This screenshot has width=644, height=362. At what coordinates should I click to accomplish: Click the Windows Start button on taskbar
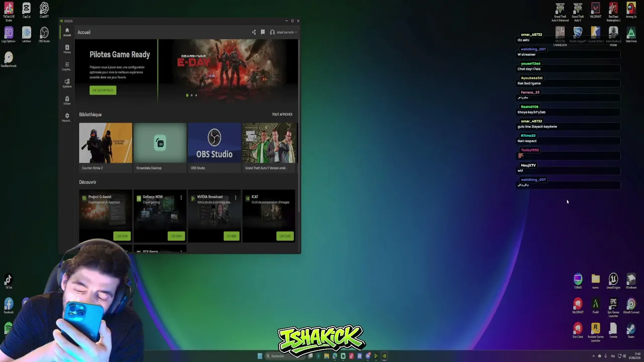260,356
